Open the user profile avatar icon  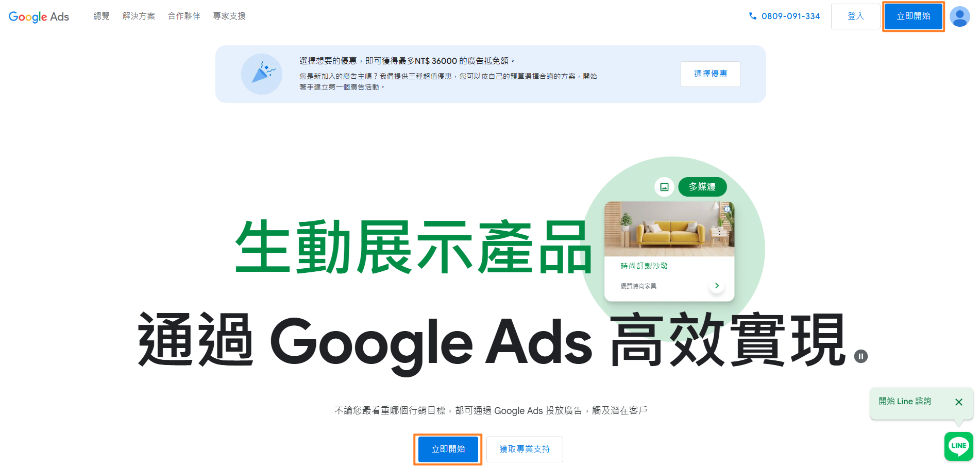(959, 16)
